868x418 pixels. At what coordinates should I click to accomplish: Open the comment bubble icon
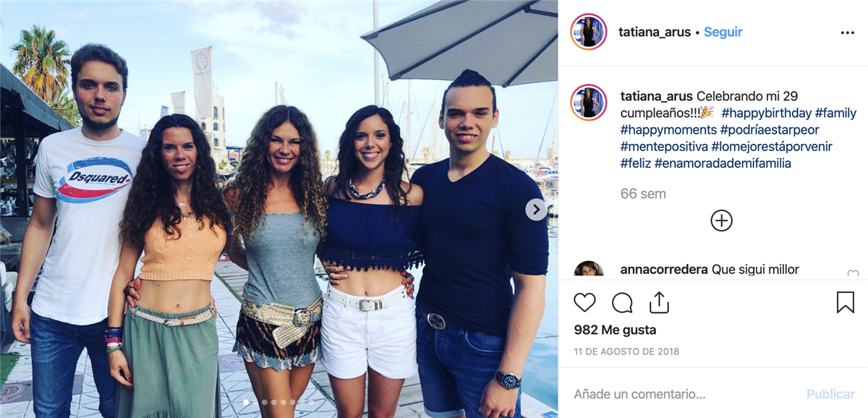click(x=622, y=302)
